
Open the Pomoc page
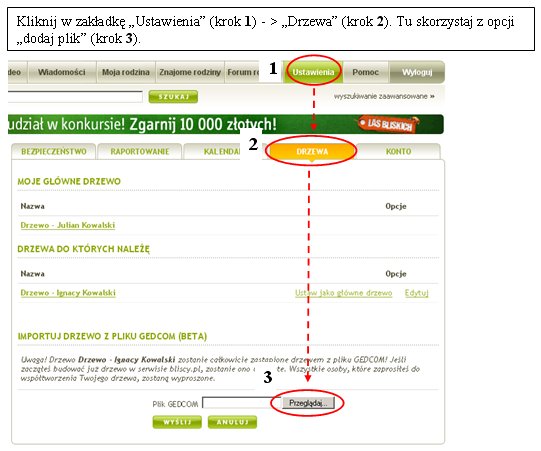pyautogui.click(x=366, y=72)
